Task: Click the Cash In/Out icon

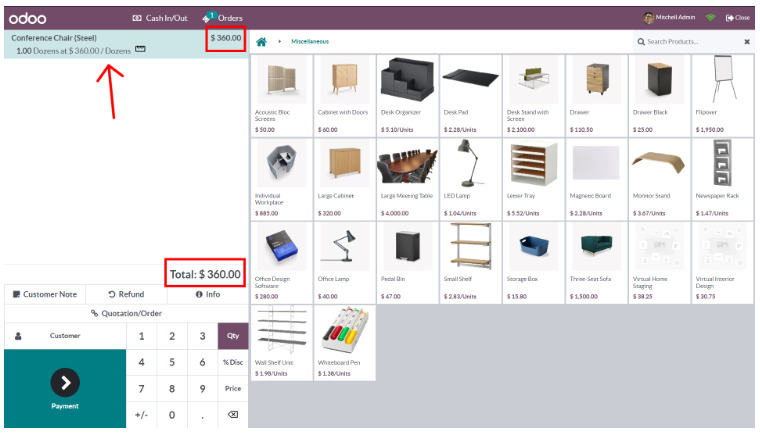Action: coord(138,18)
